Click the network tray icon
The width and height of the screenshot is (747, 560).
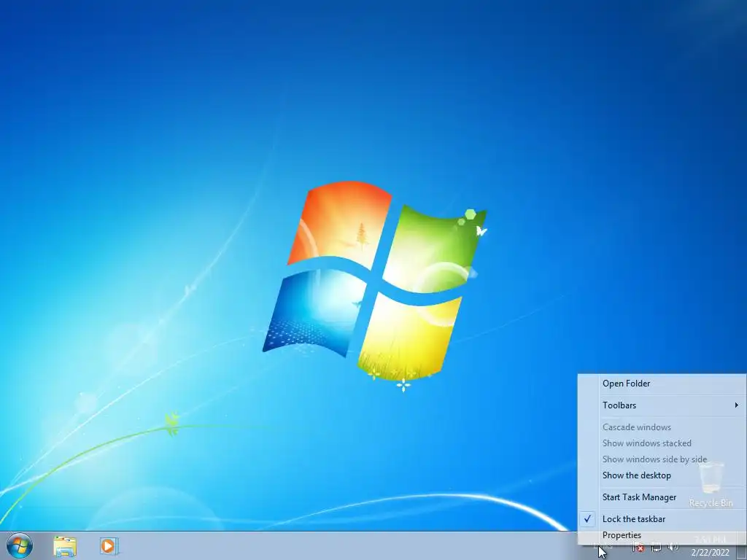pos(656,548)
